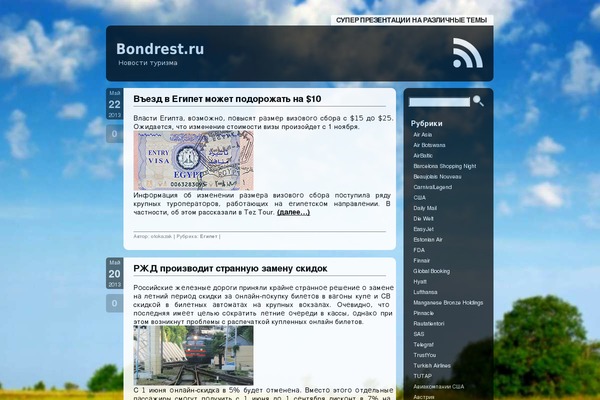Open the 'Telegraf' category
The image size is (600, 400).
pyautogui.click(x=424, y=345)
